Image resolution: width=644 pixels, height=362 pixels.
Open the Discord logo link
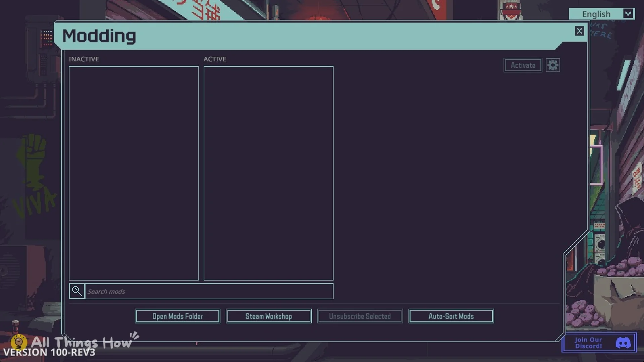point(623,343)
